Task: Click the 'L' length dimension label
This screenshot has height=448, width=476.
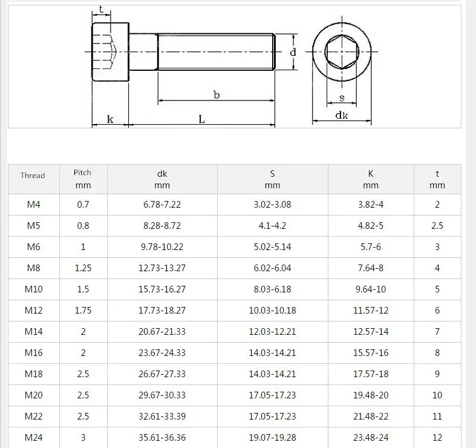Action: click(201, 119)
